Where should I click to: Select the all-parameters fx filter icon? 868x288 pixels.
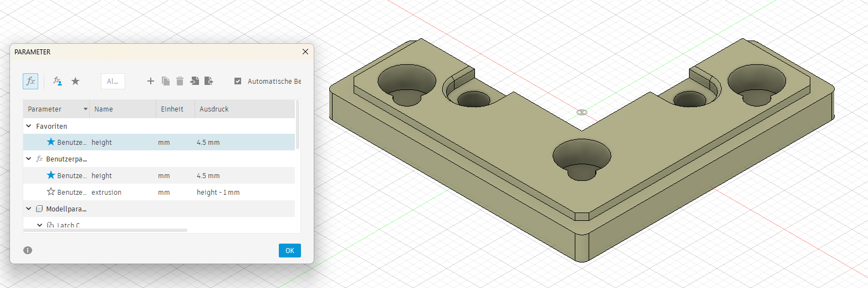point(30,81)
